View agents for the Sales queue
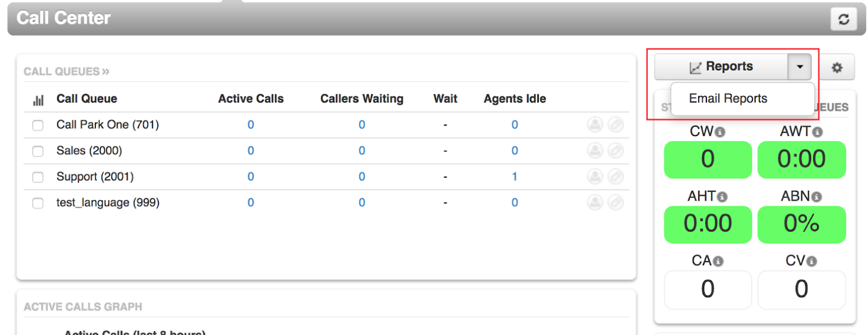868x335 pixels. 595,150
